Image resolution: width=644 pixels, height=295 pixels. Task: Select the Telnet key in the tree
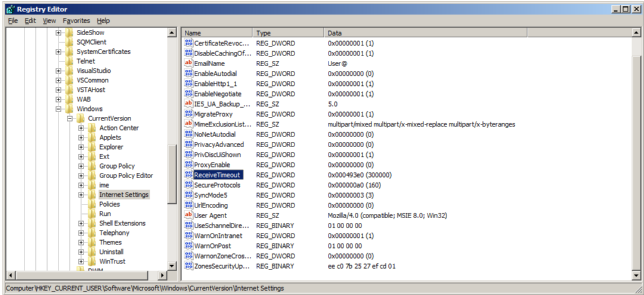click(x=85, y=61)
